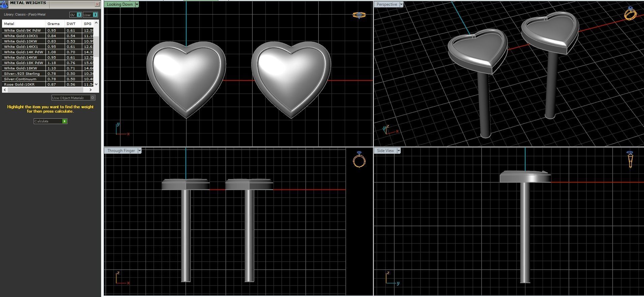Click the front-view ring icon in Through Finger viewport

coord(359,159)
